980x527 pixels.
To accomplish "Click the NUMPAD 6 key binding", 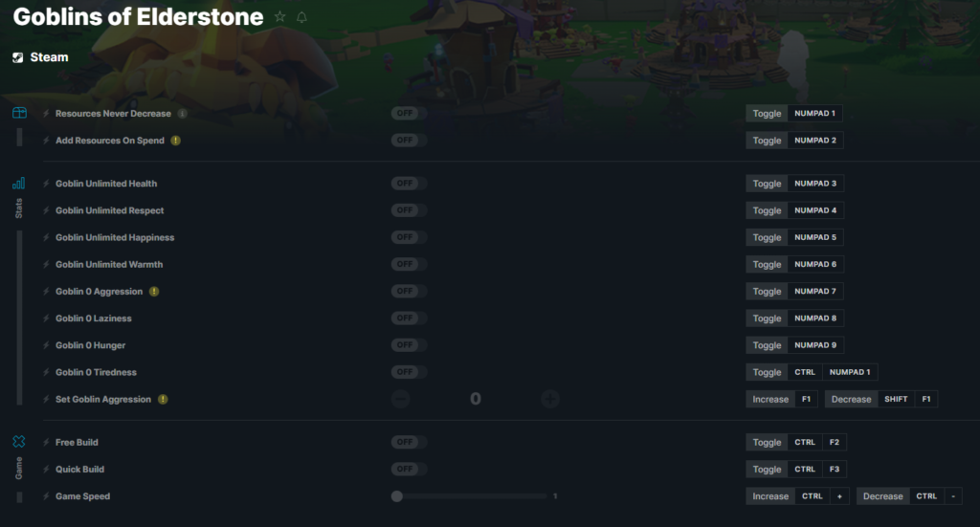I will [815, 264].
